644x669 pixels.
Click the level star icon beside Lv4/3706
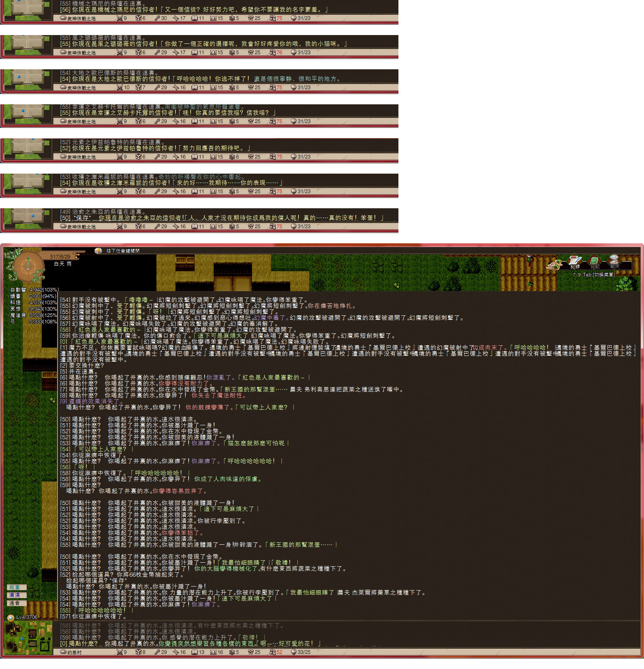[11, 617]
